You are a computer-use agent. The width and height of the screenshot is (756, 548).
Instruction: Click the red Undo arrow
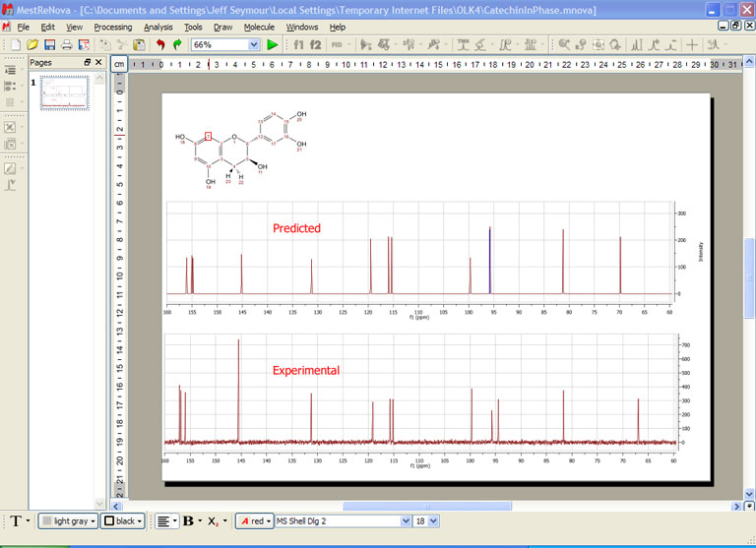[x=160, y=45]
